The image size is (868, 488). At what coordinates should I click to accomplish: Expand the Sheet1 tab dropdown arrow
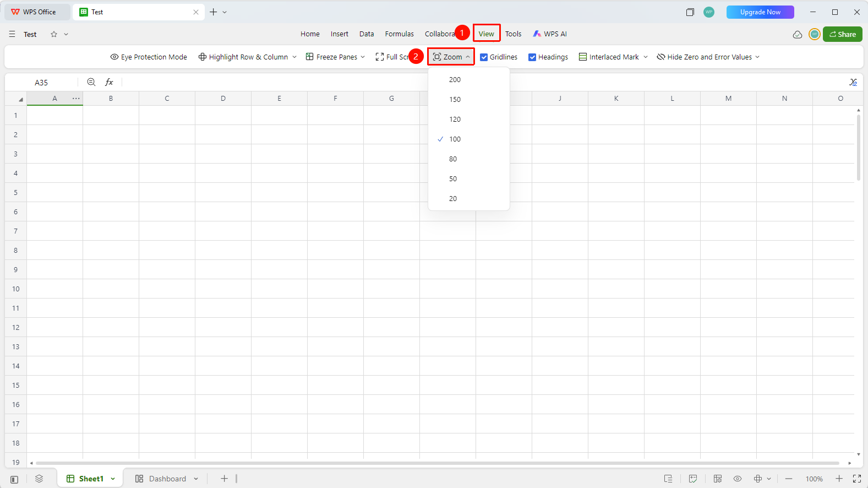click(x=113, y=479)
